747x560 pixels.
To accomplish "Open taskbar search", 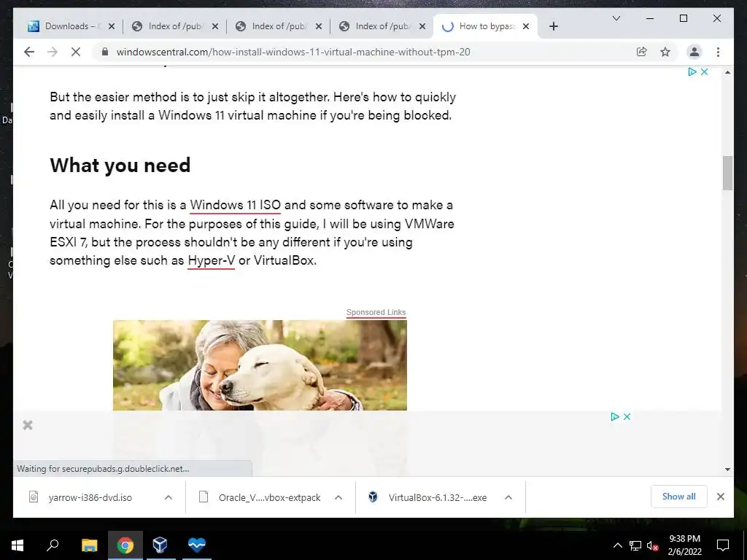I will [x=53, y=545].
